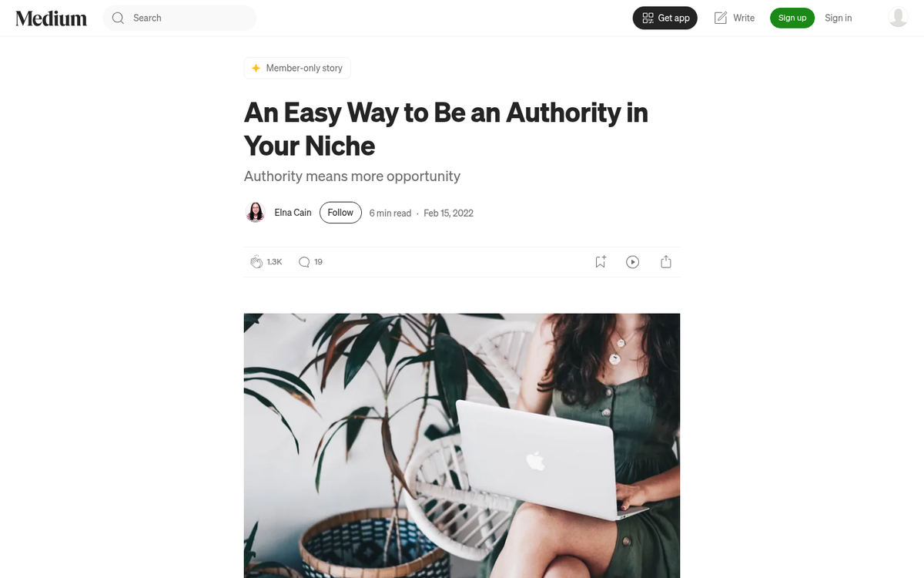The width and height of the screenshot is (924, 578).
Task: Click the Member-only story badge
Action: click(x=297, y=68)
